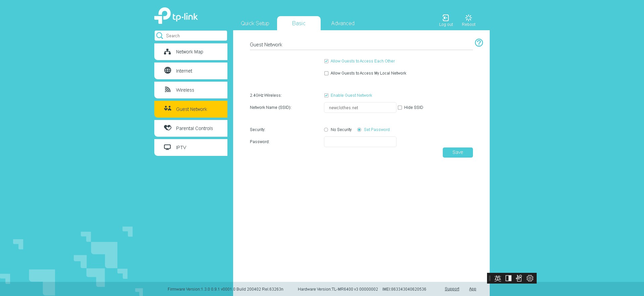Click the Reboot text label
This screenshot has height=296, width=644.
coord(469,25)
